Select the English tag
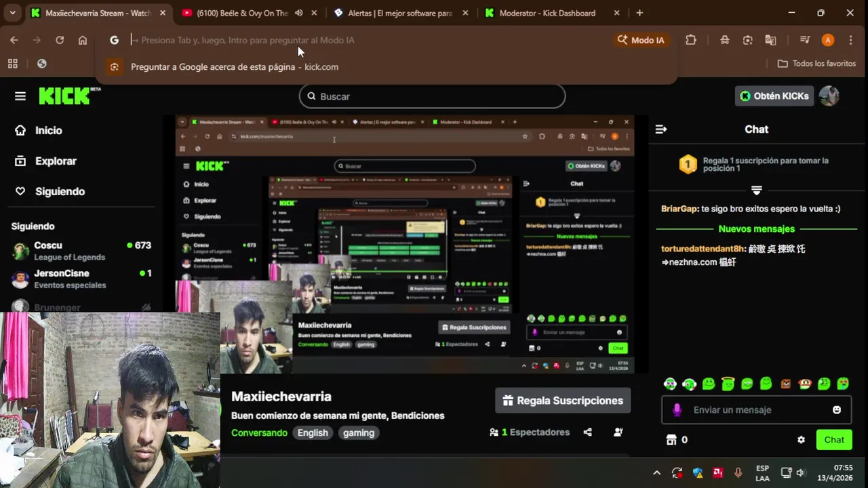This screenshot has height=488, width=868. click(x=313, y=432)
